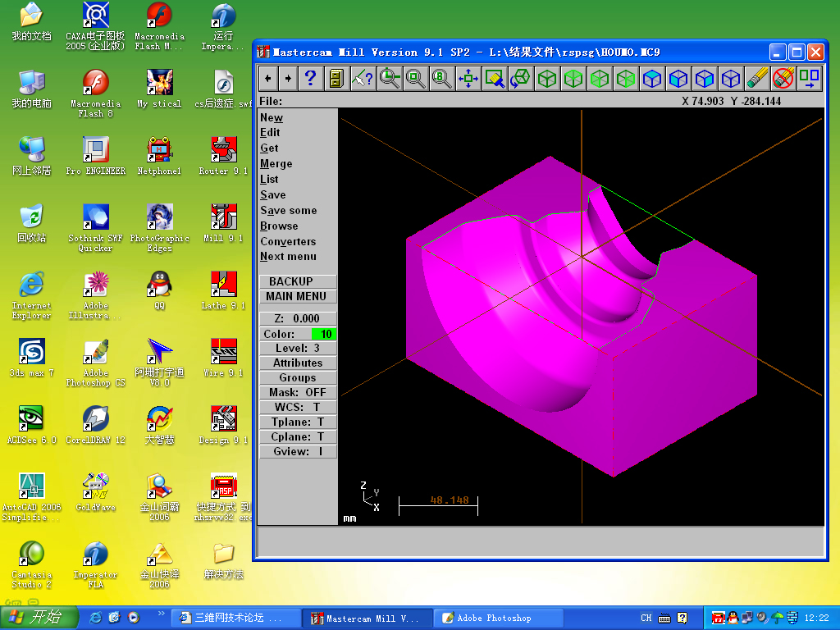
Task: Click the Zoom window magnifier icon
Action: (390, 79)
